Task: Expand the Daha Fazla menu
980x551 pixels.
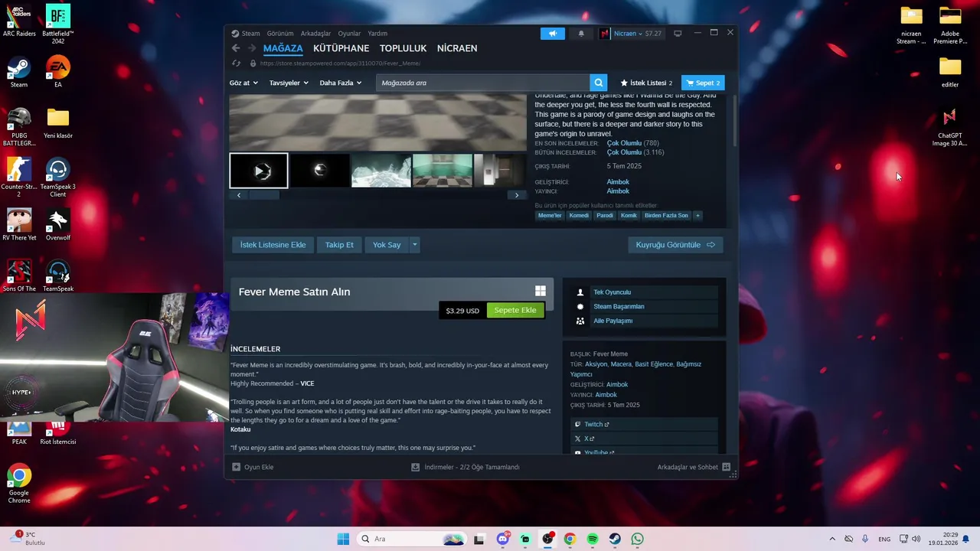Action: (x=340, y=83)
